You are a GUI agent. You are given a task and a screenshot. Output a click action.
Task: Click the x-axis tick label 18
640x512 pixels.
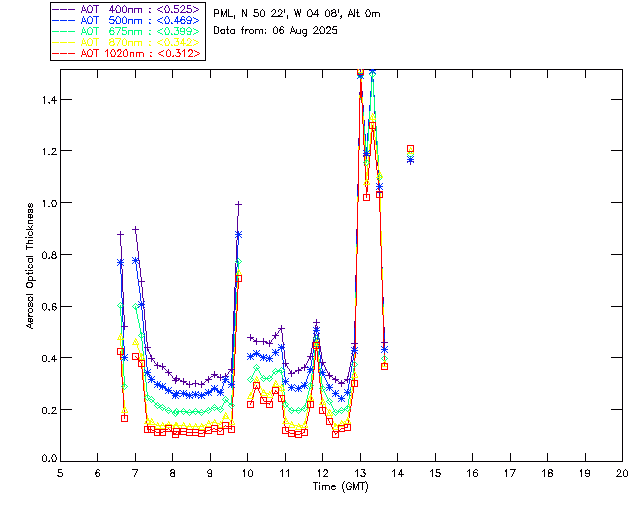547,473
